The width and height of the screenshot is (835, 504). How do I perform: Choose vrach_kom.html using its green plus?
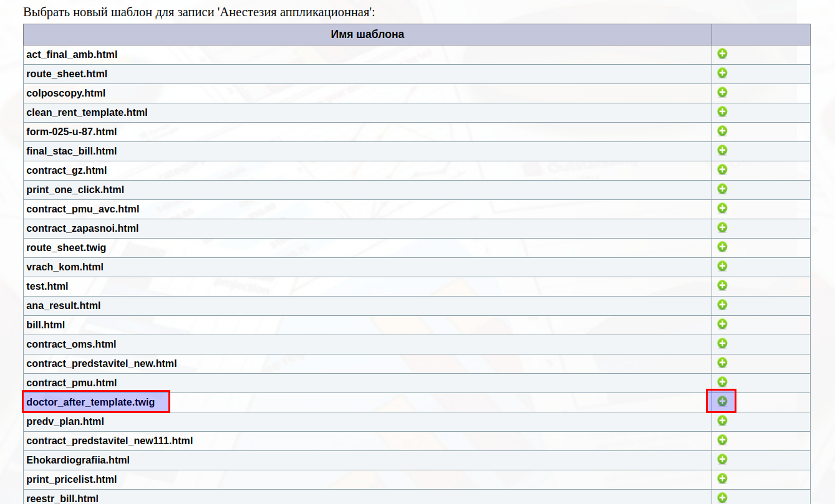722,266
